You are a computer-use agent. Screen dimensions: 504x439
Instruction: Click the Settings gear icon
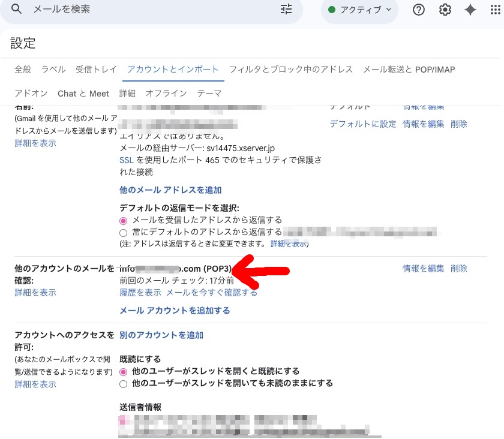tap(445, 10)
